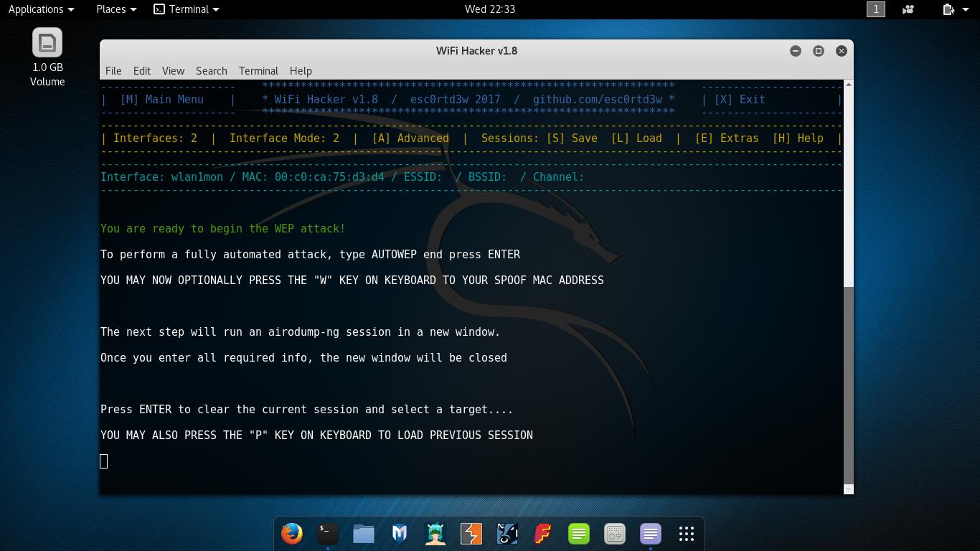
Task: Click the "WiFi Hacker v1.8" title bar
Action: point(476,51)
